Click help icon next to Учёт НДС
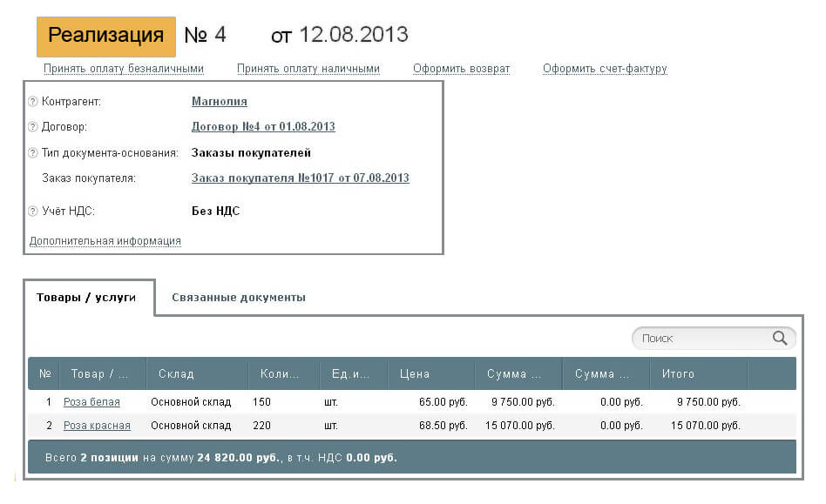This screenshot has width=826, height=504. click(x=33, y=211)
